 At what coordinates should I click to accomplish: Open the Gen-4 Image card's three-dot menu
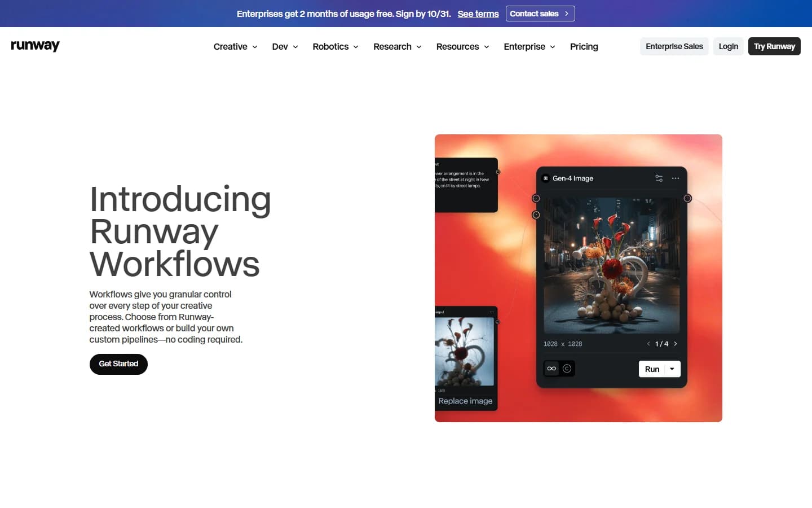[676, 178]
